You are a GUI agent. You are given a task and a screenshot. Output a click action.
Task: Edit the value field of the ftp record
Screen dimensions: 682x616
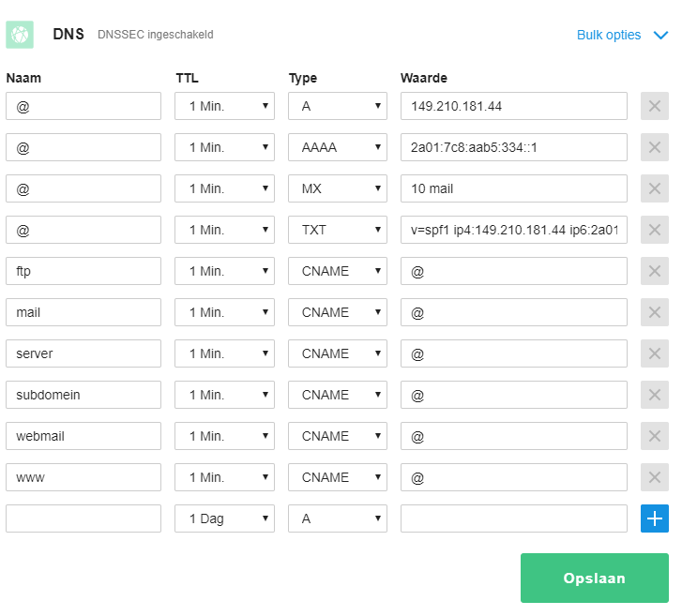click(514, 271)
